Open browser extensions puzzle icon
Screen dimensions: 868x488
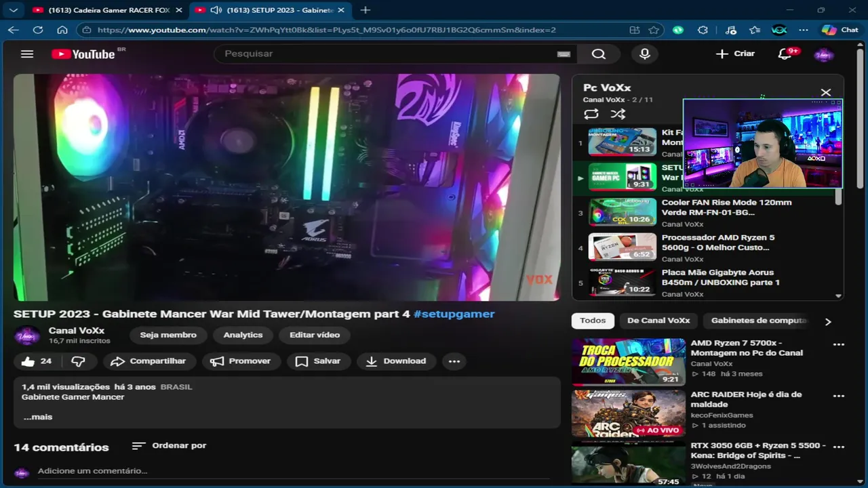point(703,30)
